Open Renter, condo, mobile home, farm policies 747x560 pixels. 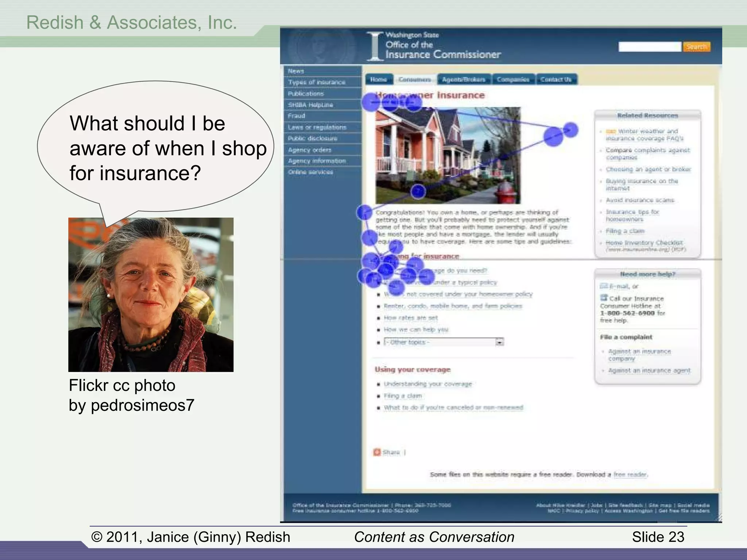pos(453,306)
